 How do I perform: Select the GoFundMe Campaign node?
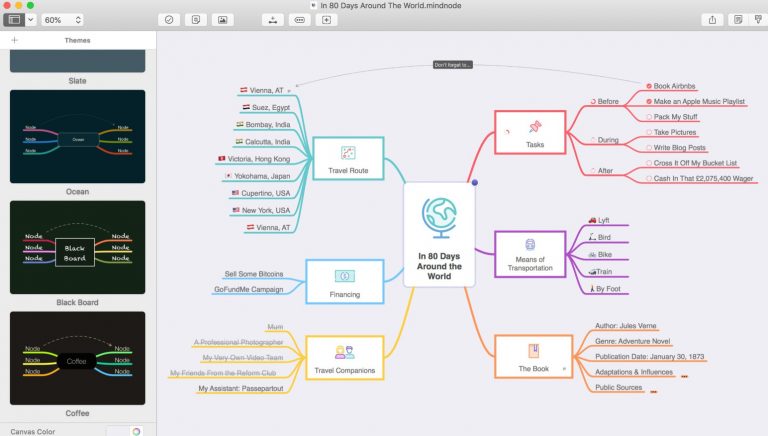[248, 290]
